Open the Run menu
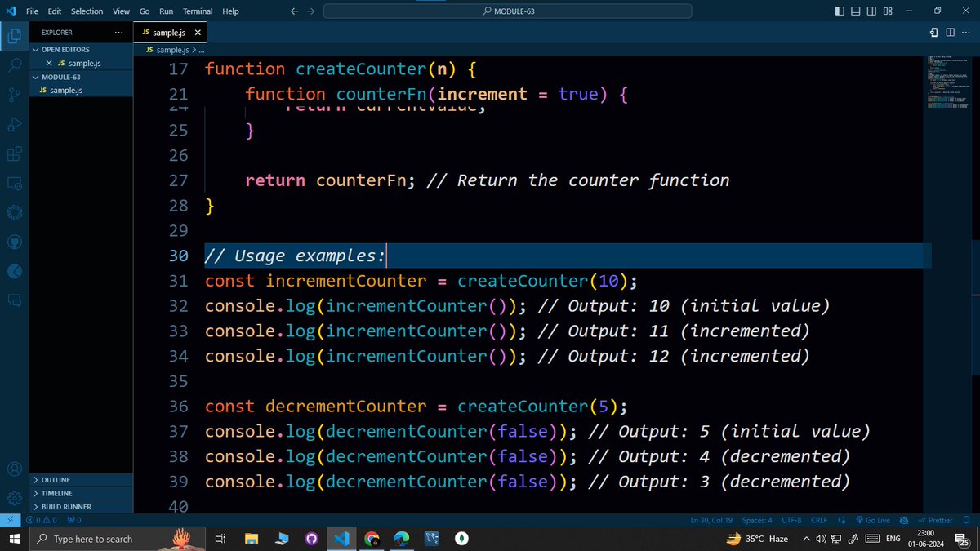Screen dimensions: 980x551 pos(166,11)
